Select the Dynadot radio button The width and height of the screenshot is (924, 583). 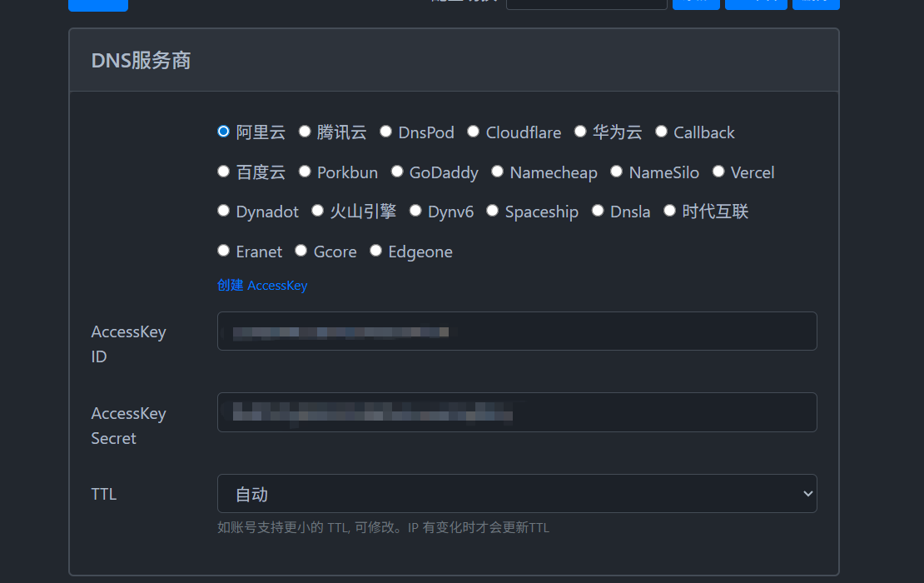223,211
